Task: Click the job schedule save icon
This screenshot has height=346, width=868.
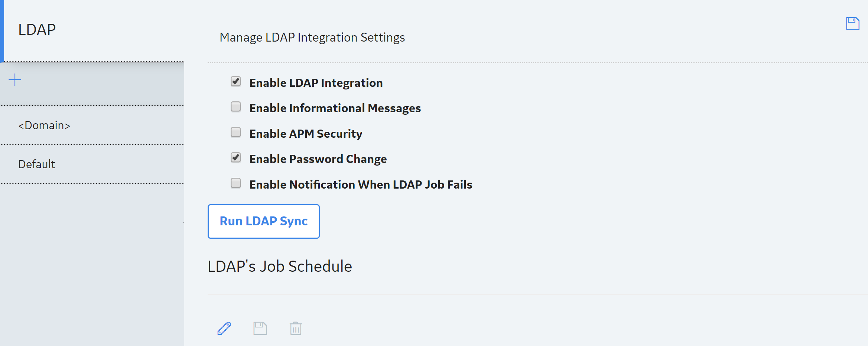Action: pyautogui.click(x=260, y=328)
